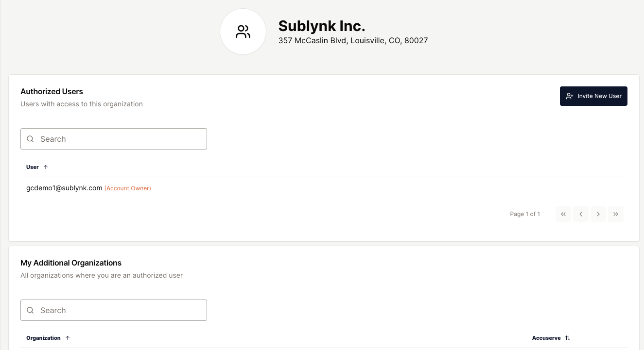The width and height of the screenshot is (644, 350).
Task: Jump to last page of users
Action: point(616,214)
